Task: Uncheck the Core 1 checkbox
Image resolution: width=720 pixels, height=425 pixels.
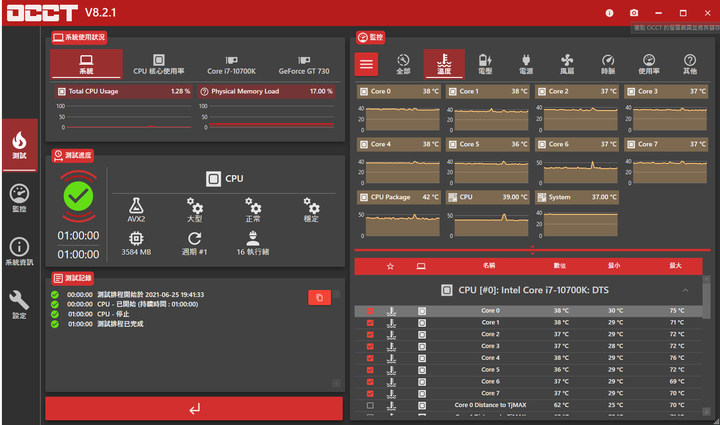Action: pyautogui.click(x=370, y=323)
